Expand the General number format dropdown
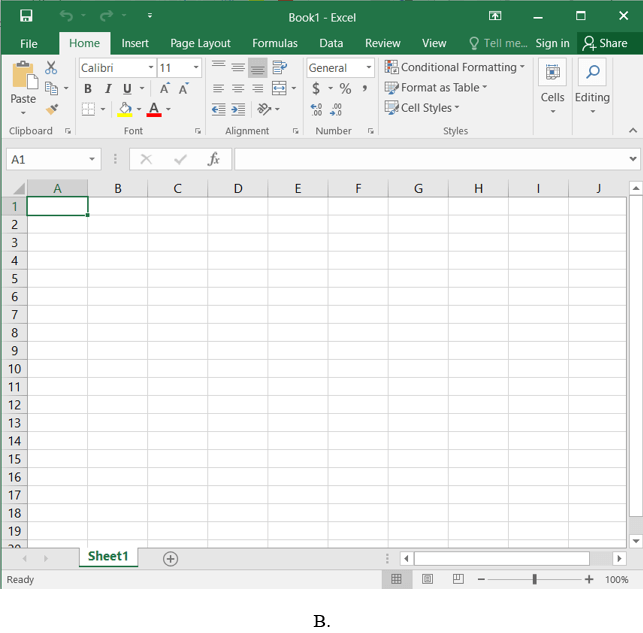The height and width of the screenshot is (633, 643). pyautogui.click(x=368, y=68)
